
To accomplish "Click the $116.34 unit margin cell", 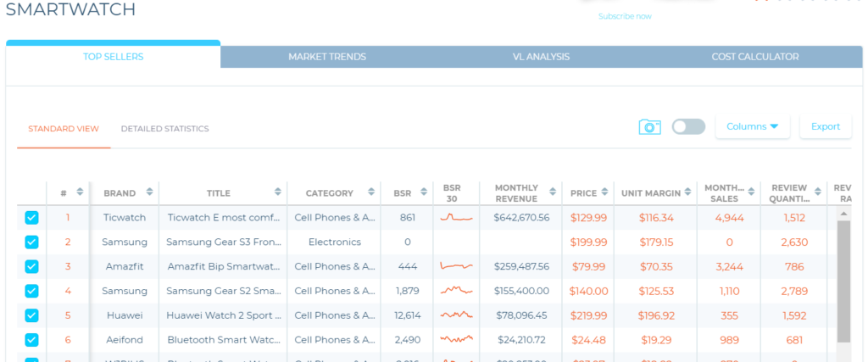I will [x=656, y=218].
